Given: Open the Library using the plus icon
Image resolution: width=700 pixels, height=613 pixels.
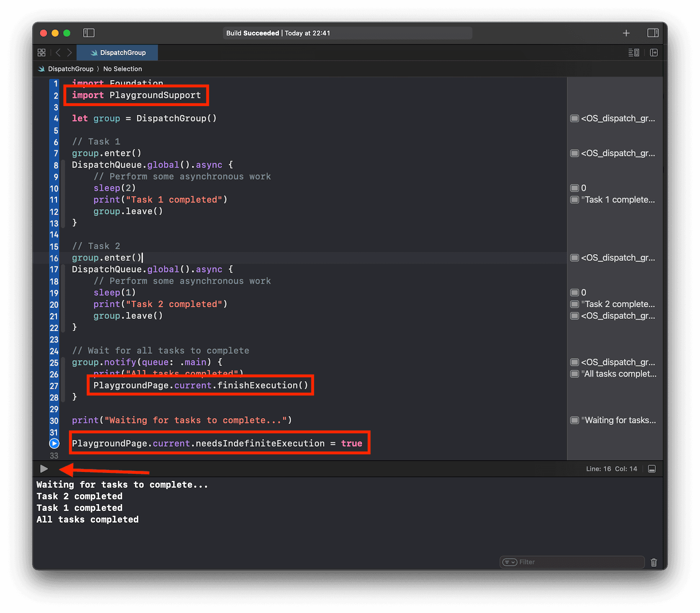Looking at the screenshot, I should [x=626, y=33].
